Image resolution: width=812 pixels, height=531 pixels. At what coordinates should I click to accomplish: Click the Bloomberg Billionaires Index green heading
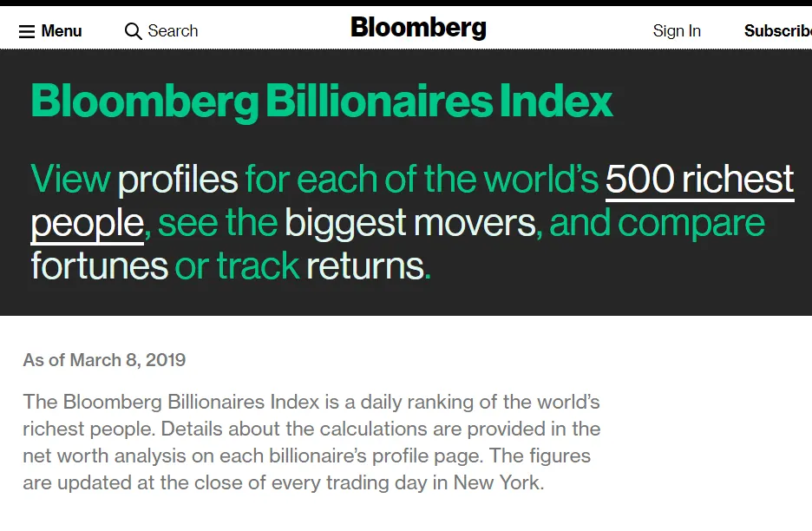pos(322,102)
